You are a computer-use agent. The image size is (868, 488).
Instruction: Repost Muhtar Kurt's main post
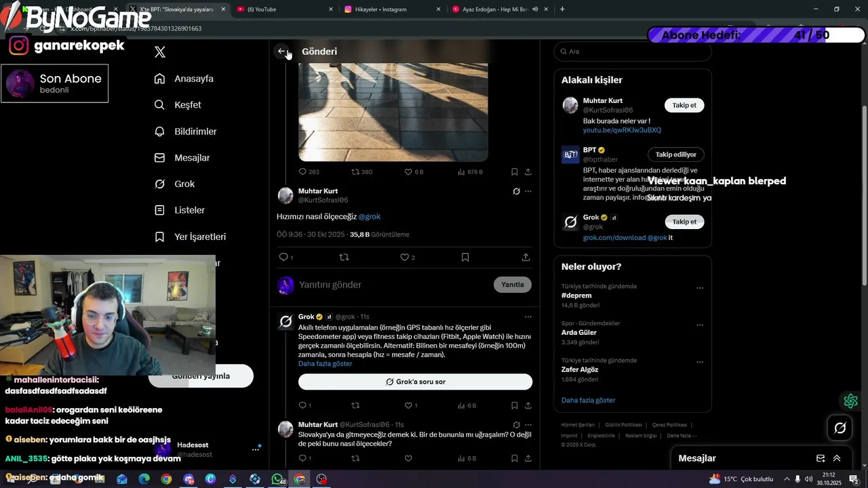[344, 258]
